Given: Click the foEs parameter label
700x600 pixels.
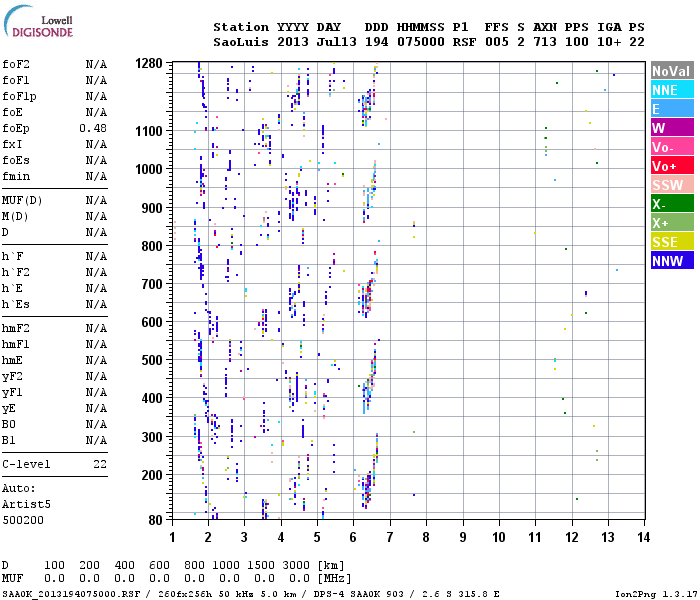Looking at the screenshot, I should click(16, 160).
